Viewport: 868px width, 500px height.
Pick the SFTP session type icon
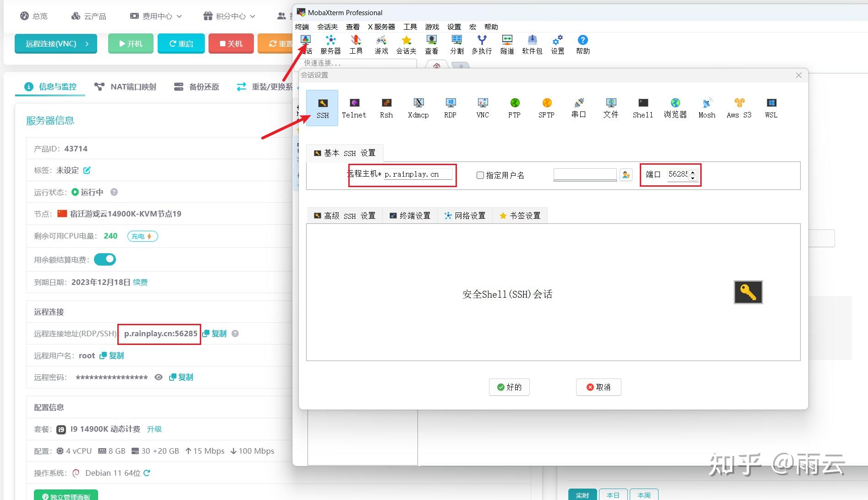pos(546,108)
